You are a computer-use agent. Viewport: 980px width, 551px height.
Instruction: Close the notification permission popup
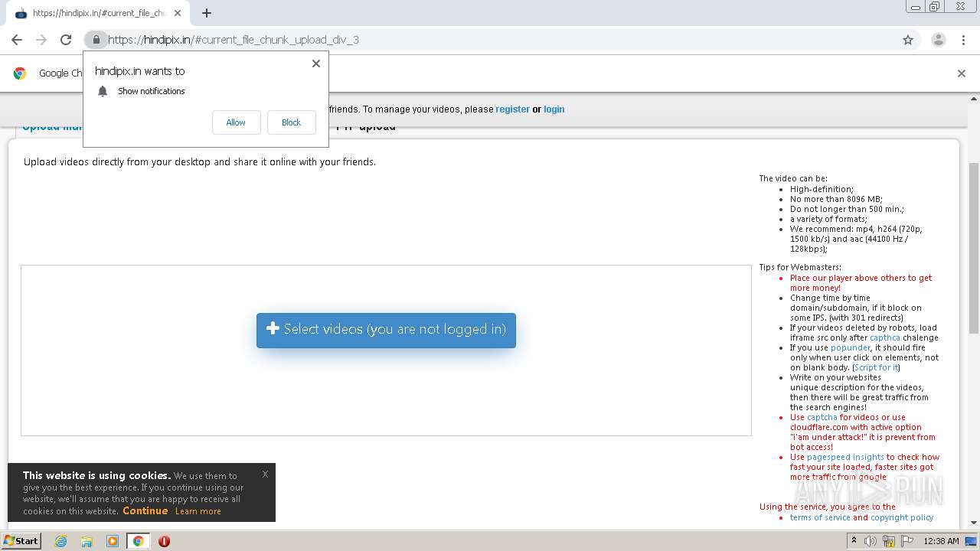(x=316, y=64)
